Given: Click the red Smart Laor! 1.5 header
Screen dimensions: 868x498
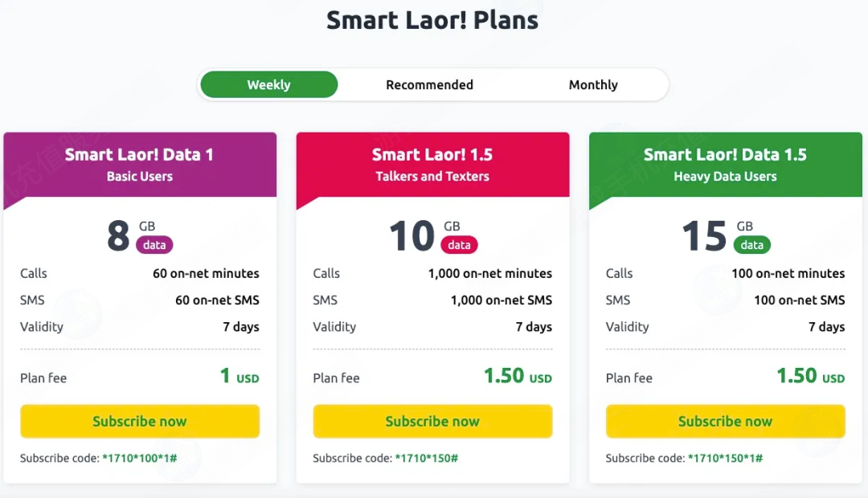Looking at the screenshot, I should point(432,165).
